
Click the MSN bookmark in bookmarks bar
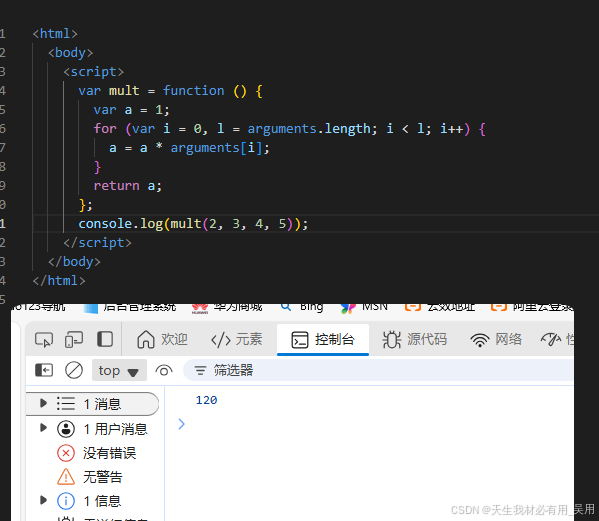pos(364,307)
